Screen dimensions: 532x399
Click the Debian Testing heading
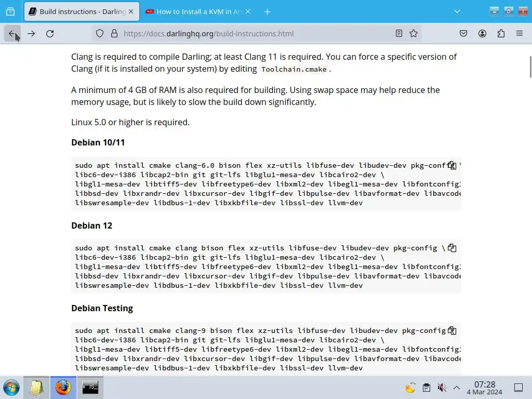(x=102, y=308)
